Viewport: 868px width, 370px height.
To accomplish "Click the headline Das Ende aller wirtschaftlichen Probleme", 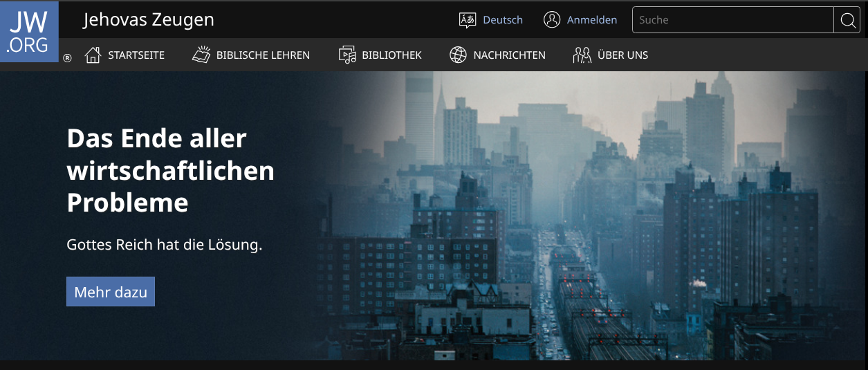I will coord(171,171).
